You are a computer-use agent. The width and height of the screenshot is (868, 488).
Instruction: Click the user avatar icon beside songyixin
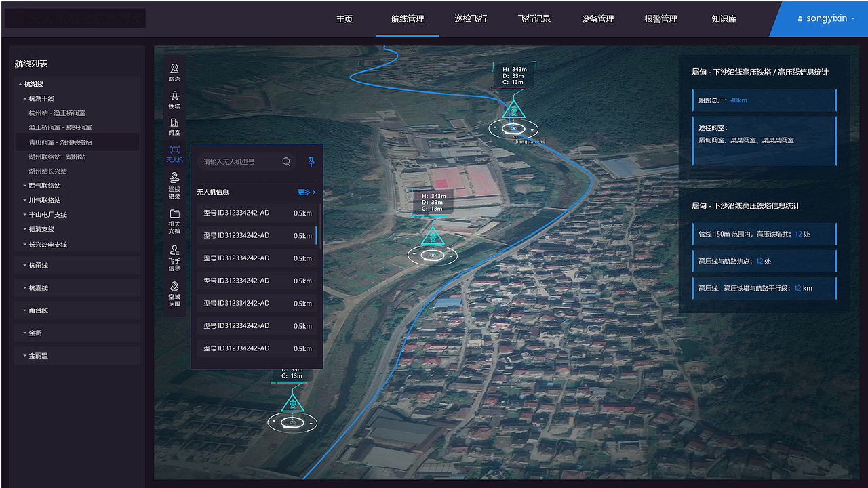point(800,19)
